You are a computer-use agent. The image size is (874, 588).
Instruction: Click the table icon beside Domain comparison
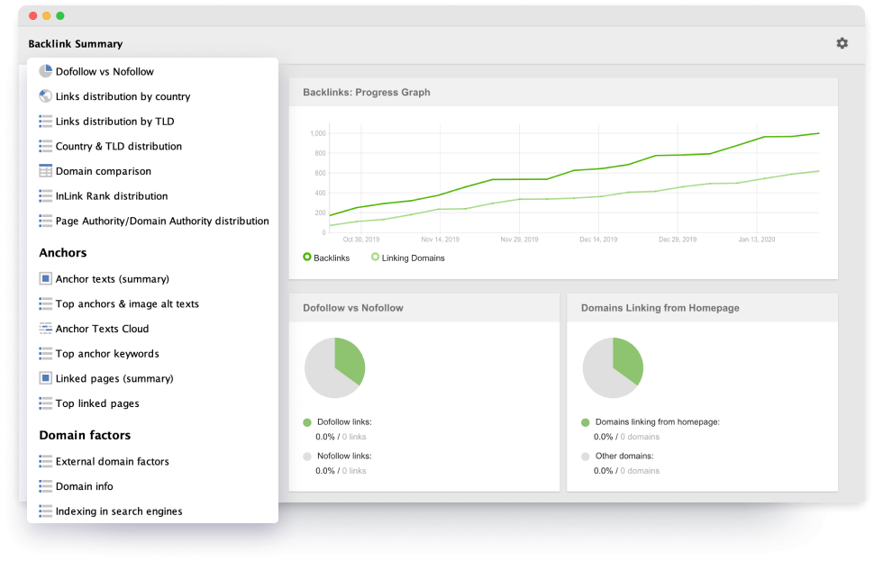pyautogui.click(x=46, y=171)
